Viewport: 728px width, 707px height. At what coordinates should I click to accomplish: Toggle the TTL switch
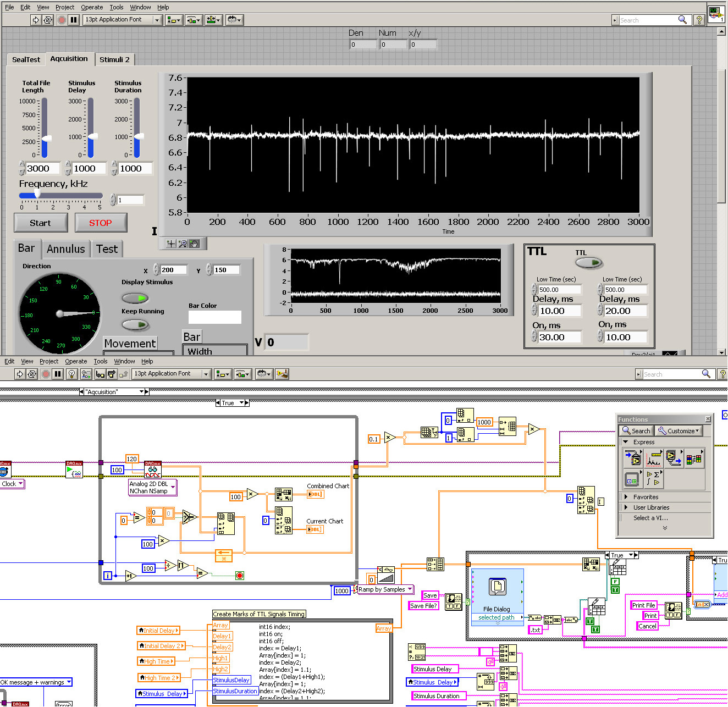pyautogui.click(x=589, y=263)
